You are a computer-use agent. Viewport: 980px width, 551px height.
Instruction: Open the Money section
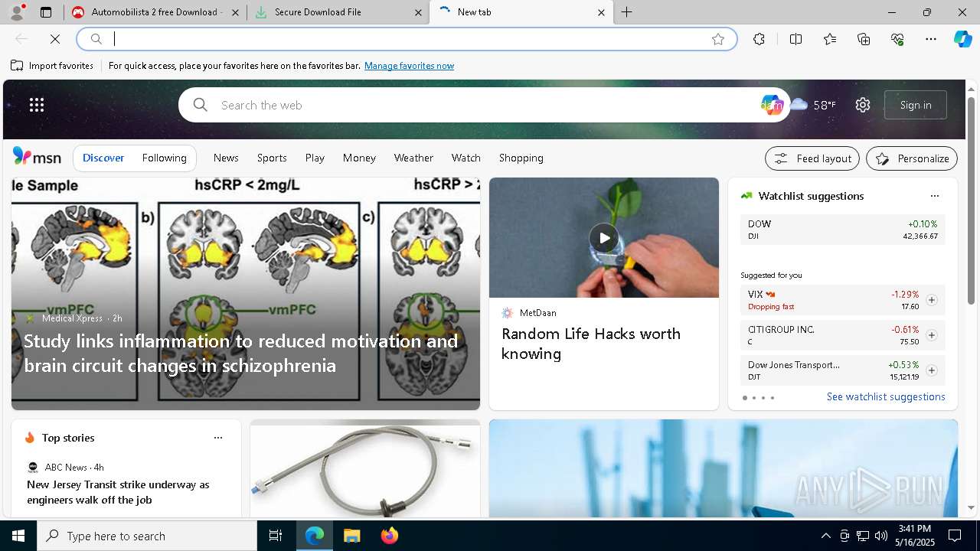point(359,158)
